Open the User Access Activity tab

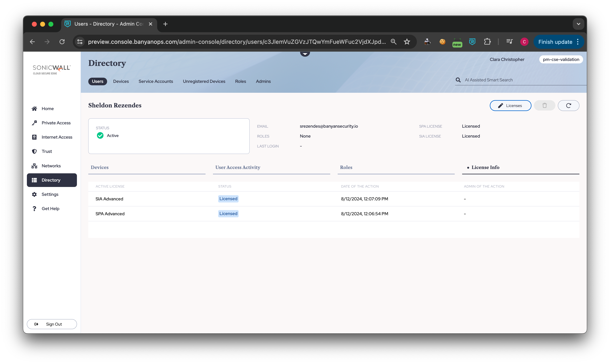pyautogui.click(x=238, y=167)
